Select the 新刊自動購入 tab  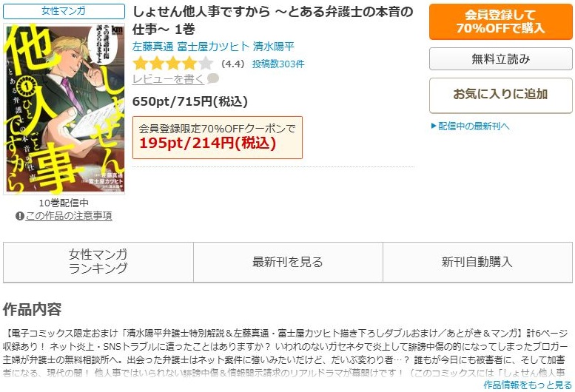tap(477, 262)
